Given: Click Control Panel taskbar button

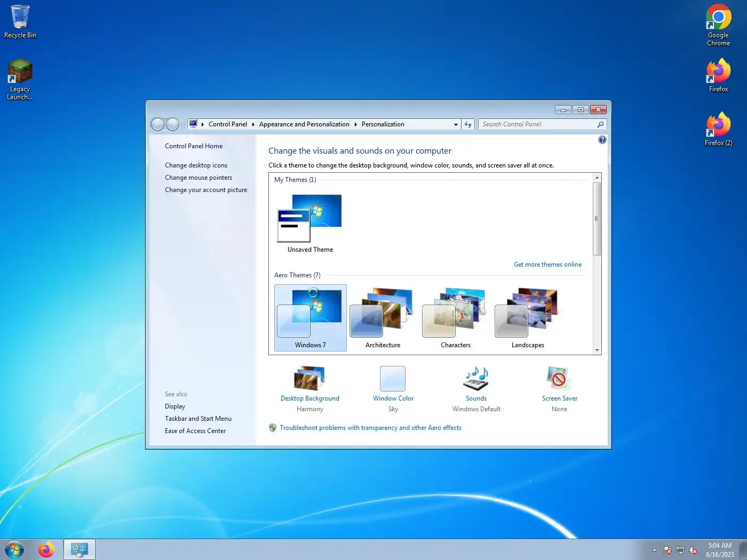Looking at the screenshot, I should coord(80,549).
